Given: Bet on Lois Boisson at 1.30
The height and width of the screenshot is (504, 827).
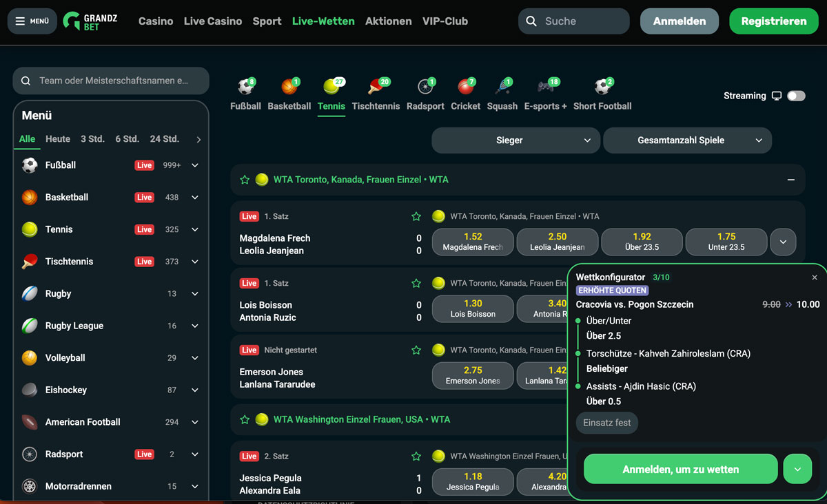Looking at the screenshot, I should [473, 309].
